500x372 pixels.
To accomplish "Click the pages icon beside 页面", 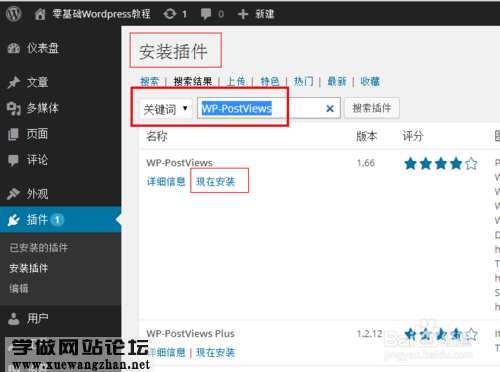I will click(x=14, y=134).
